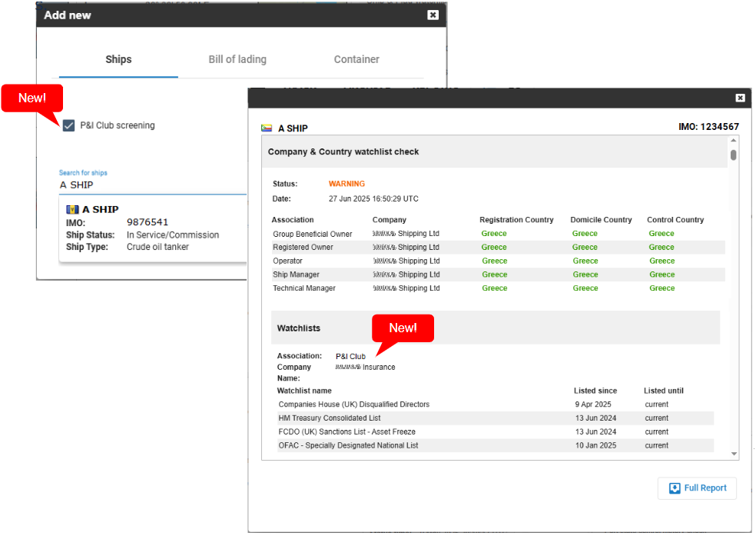
Task: Select the Technical Manager row label
Action: pos(304,288)
